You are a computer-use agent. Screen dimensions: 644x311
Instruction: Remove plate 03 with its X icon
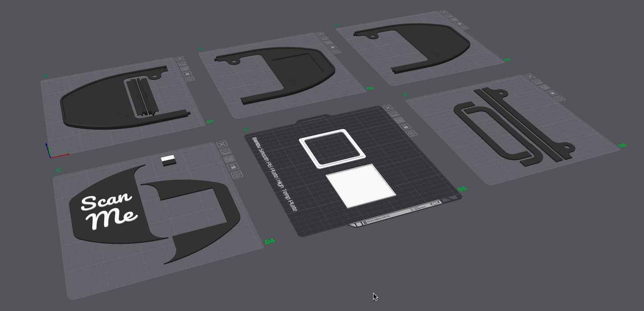443,13
